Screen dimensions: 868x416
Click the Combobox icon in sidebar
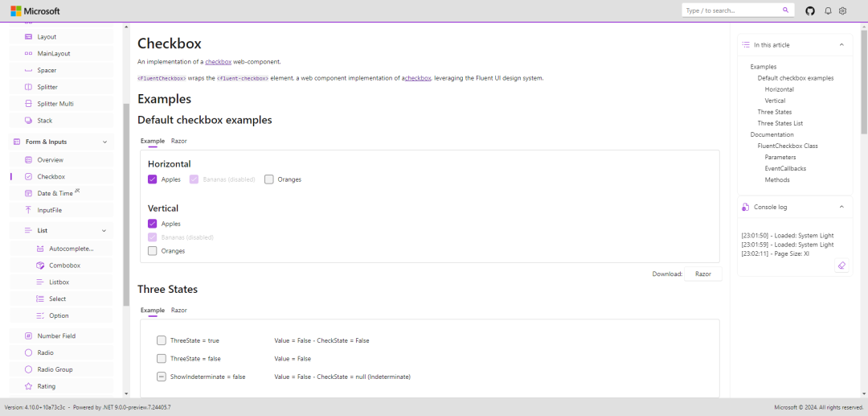click(x=41, y=266)
